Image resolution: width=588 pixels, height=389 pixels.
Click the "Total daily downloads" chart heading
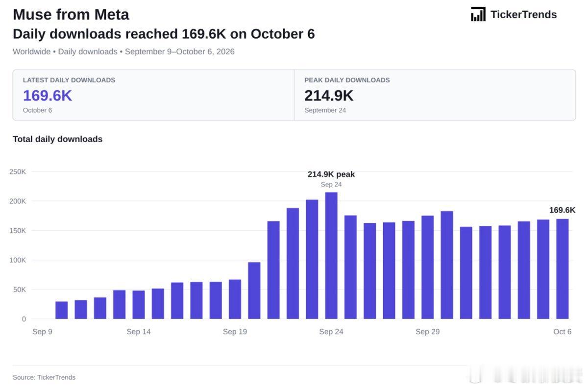click(x=58, y=139)
